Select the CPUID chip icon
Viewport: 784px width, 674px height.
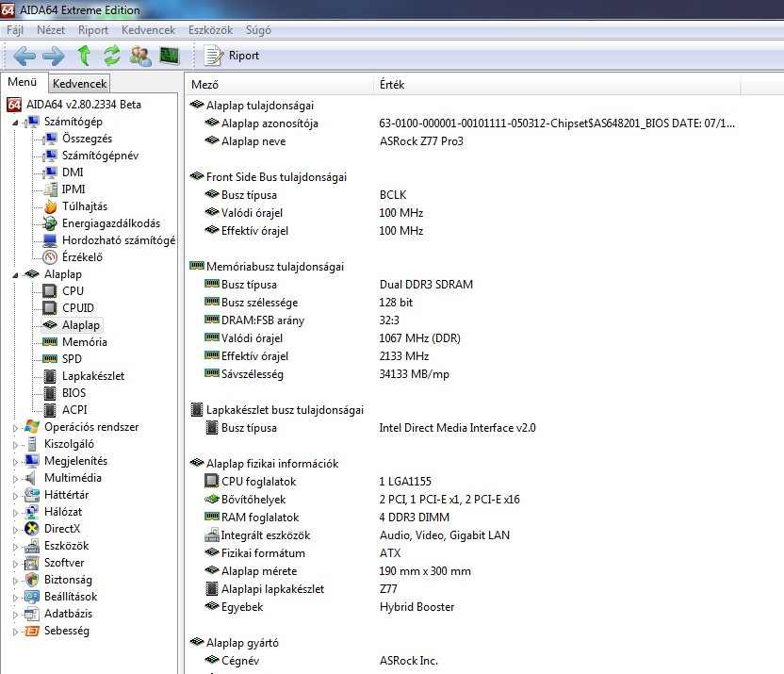point(50,308)
